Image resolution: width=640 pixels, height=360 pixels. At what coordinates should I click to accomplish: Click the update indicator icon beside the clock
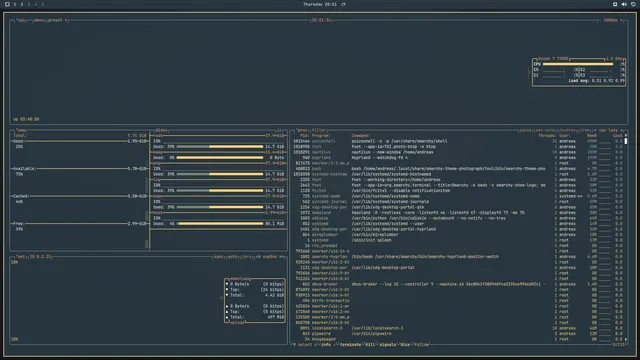click(x=343, y=4)
